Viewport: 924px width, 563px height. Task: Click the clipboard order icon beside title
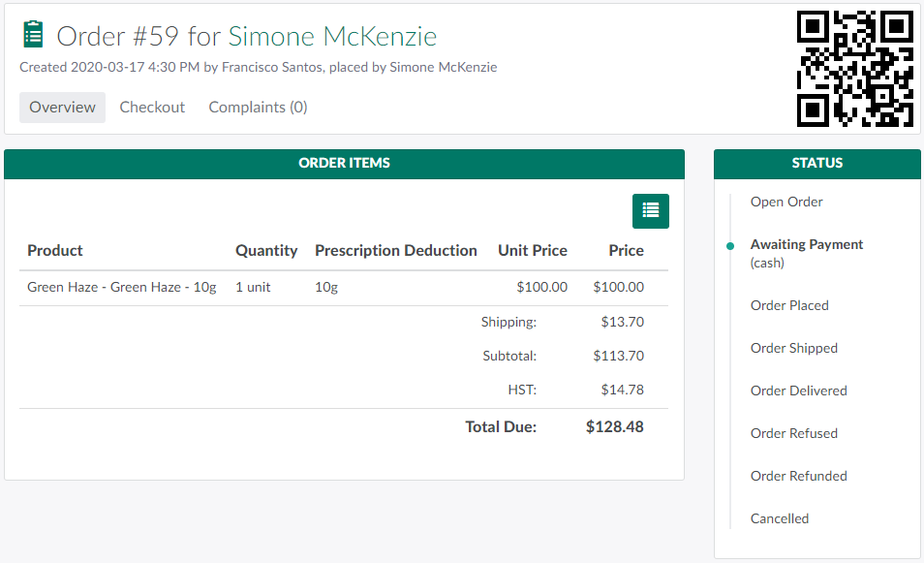pyautogui.click(x=34, y=35)
